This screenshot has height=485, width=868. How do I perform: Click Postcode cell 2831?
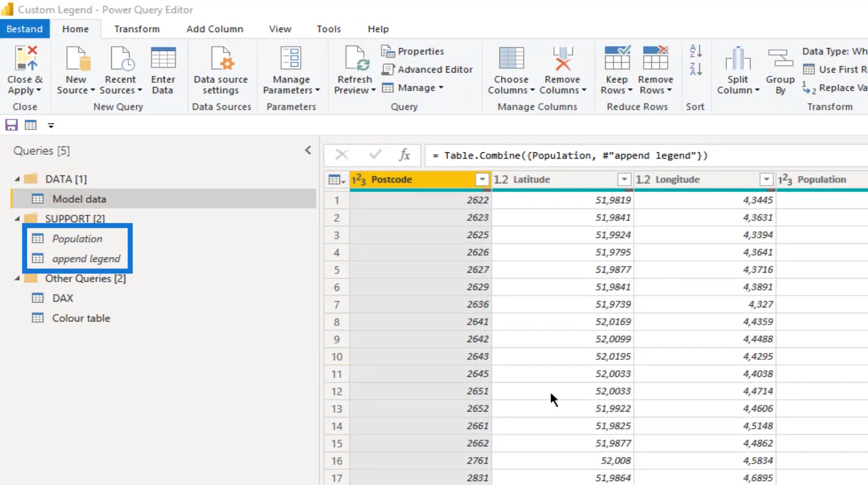[421, 478]
